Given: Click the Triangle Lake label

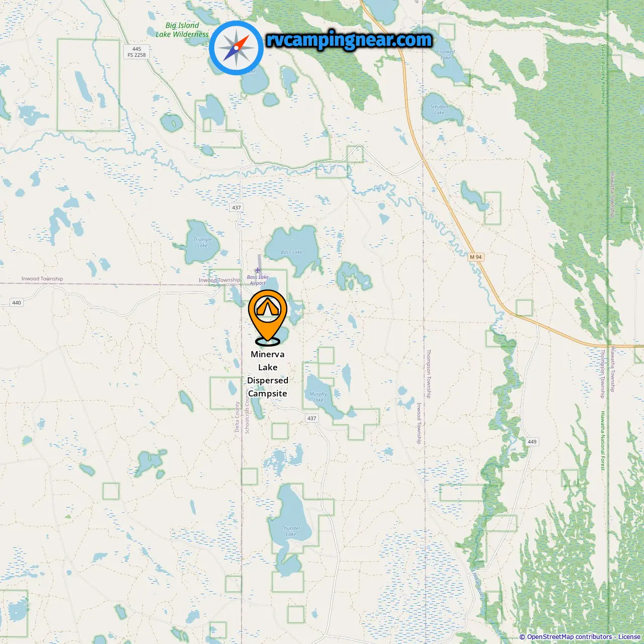Looking at the screenshot, I should (203, 243).
